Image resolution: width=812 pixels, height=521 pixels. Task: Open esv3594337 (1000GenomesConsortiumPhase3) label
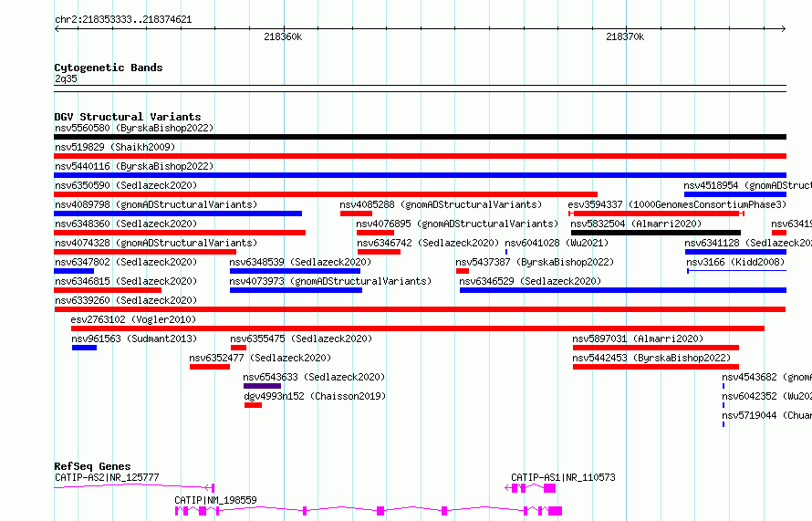pos(677,204)
